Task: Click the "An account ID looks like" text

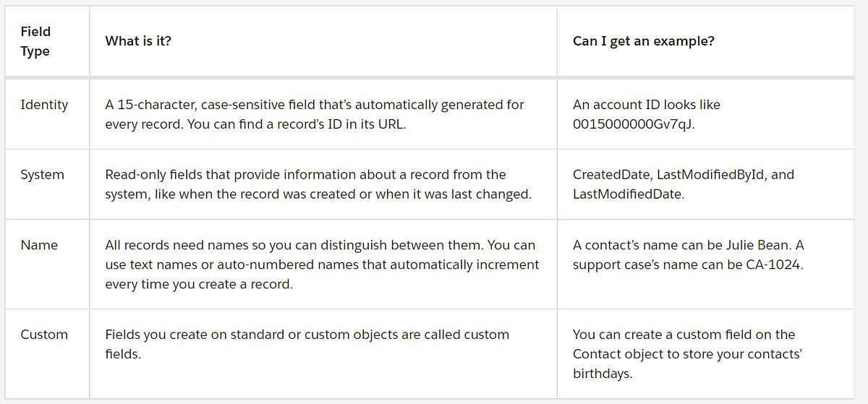Action: [646, 105]
